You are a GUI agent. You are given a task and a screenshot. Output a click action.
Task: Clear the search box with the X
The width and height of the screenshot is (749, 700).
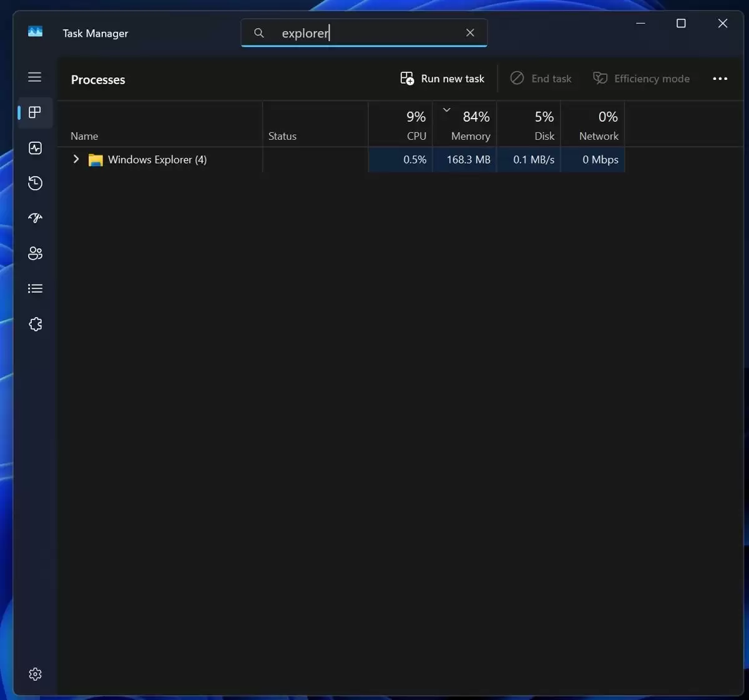coord(470,32)
